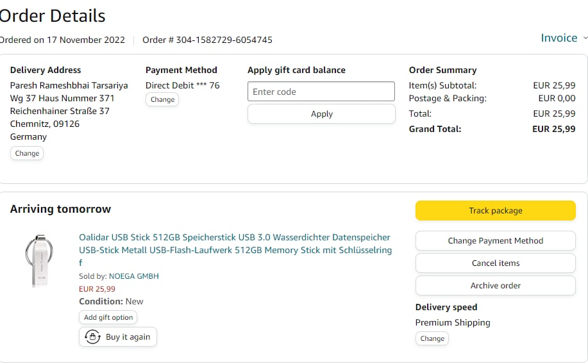Add a gift option
This screenshot has width=588, height=364.
[108, 317]
